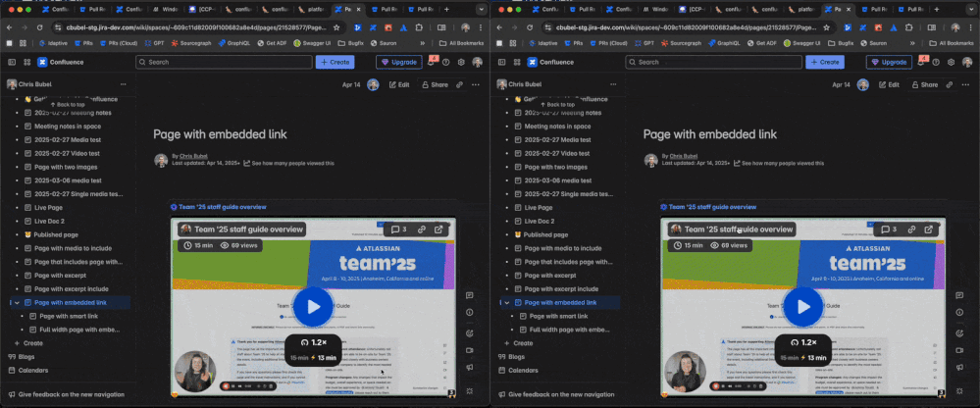Collapse Page with embedded link chevron, right window
980x408 pixels.
pos(507,302)
